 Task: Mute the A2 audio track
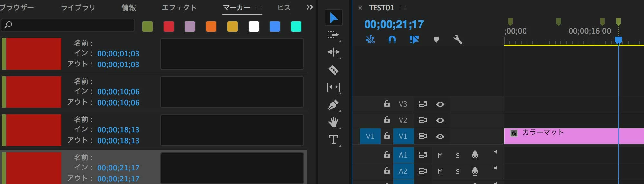[x=440, y=171]
